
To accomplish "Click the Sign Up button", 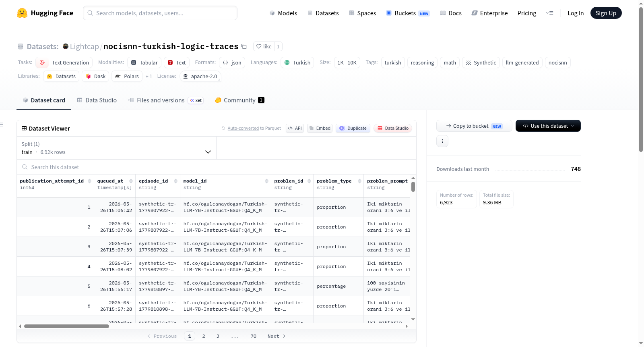I will pyautogui.click(x=606, y=13).
